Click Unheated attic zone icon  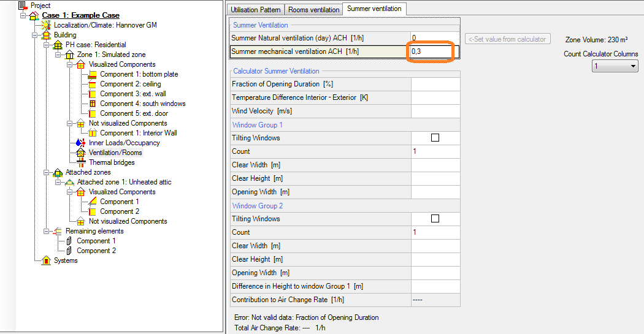click(x=70, y=182)
